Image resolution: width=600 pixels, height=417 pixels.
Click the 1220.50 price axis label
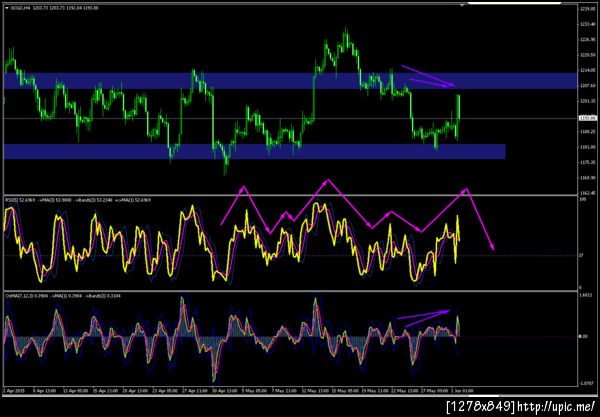587,55
